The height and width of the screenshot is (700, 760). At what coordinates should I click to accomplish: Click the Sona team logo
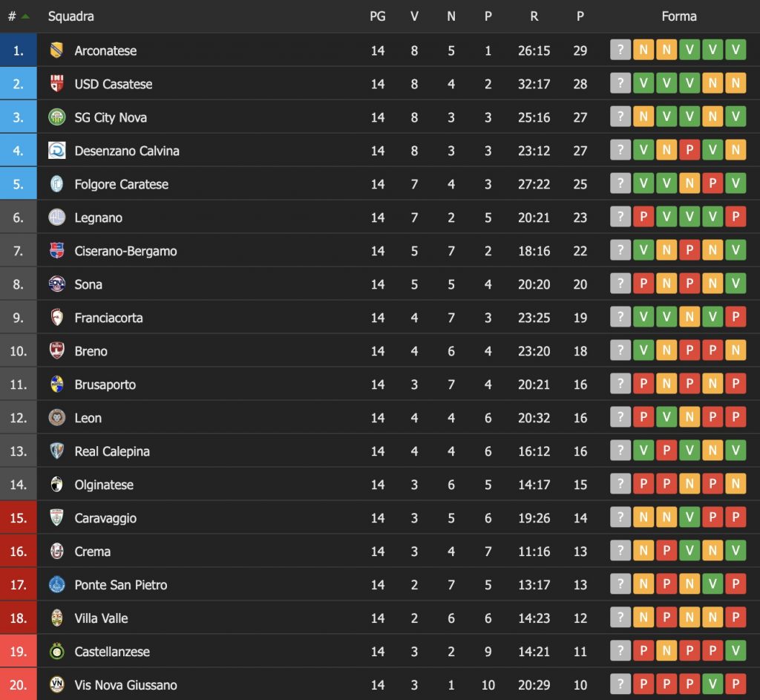coord(56,284)
